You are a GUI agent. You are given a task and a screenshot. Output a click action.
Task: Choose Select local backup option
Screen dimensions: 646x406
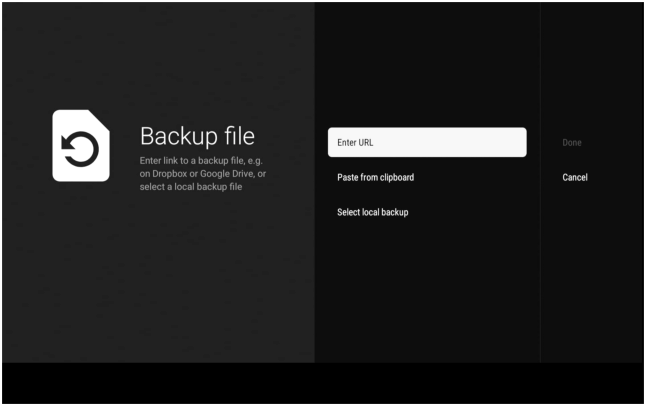(372, 212)
